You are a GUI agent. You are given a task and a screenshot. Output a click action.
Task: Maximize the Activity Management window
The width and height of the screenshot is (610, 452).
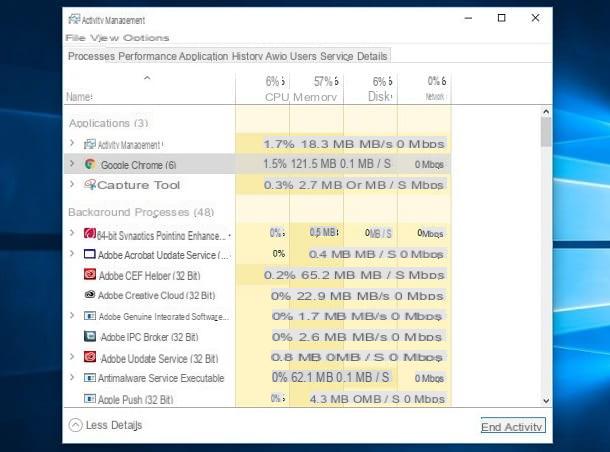[x=502, y=18]
